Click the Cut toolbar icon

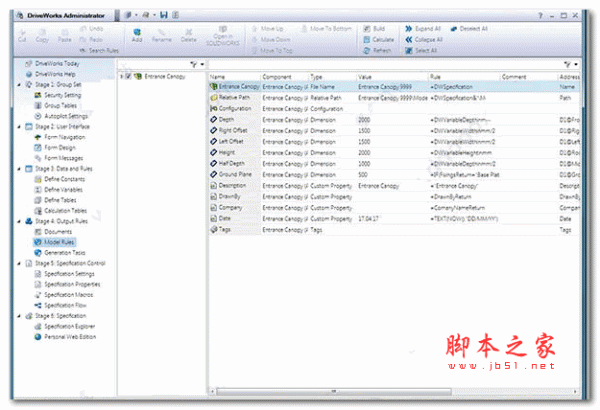click(22, 35)
